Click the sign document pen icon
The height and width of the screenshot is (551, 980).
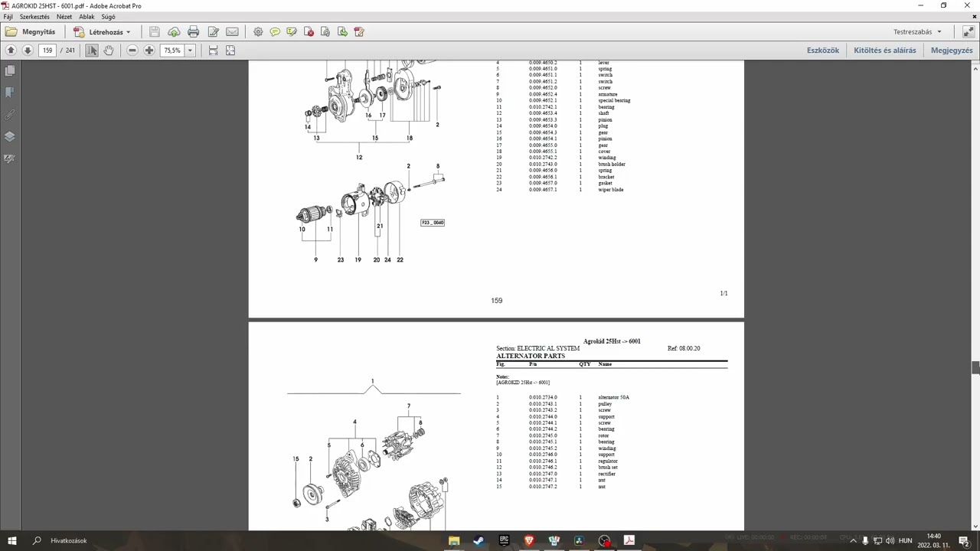coord(359,32)
